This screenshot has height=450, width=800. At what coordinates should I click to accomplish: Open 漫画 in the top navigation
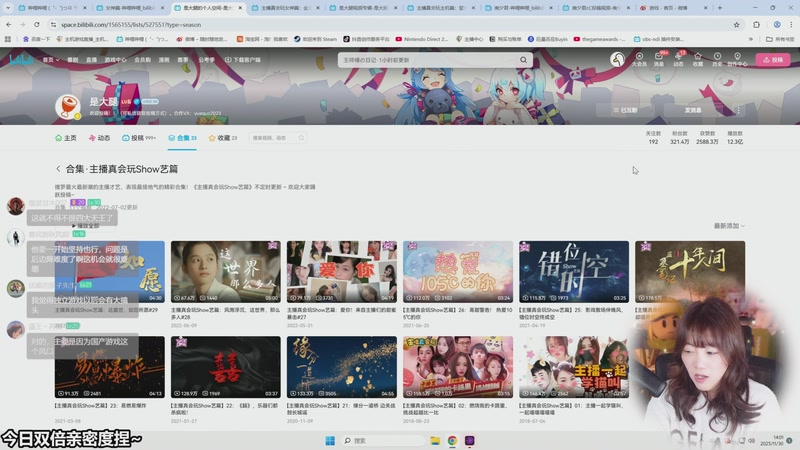tap(164, 60)
